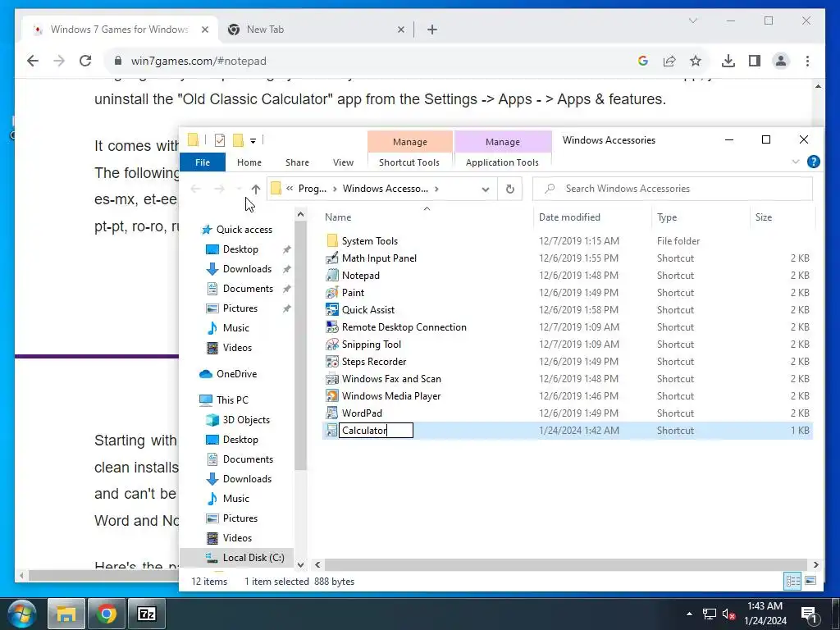Select the Snipping Tool shortcut icon
Image resolution: width=840 pixels, height=630 pixels.
pos(332,344)
